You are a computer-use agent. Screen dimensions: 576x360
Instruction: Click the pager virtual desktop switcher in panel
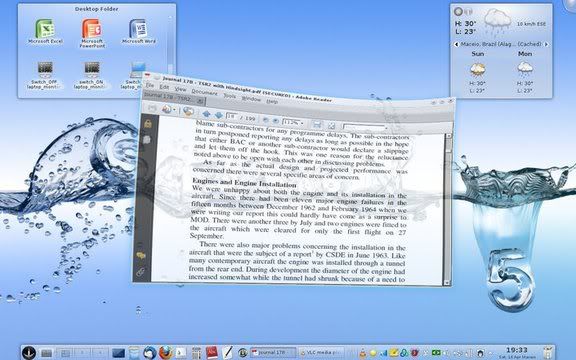coord(82,353)
